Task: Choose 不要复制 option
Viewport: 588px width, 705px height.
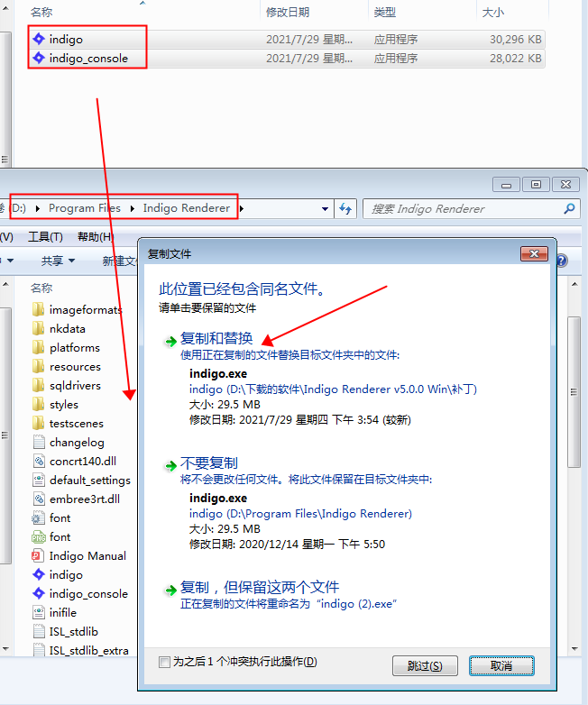Action: point(208,462)
